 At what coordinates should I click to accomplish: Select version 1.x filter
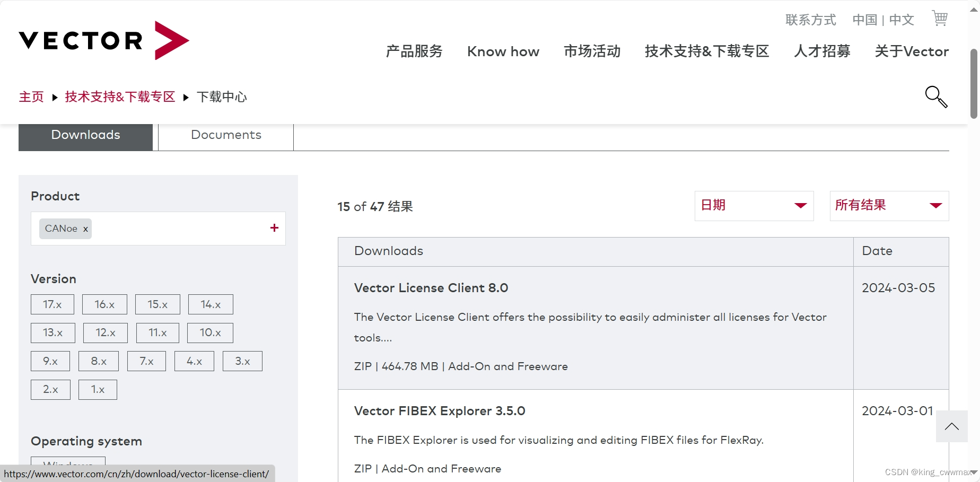(98, 389)
